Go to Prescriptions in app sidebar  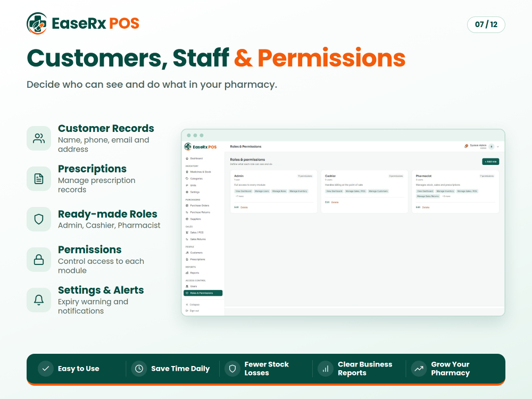click(195, 260)
